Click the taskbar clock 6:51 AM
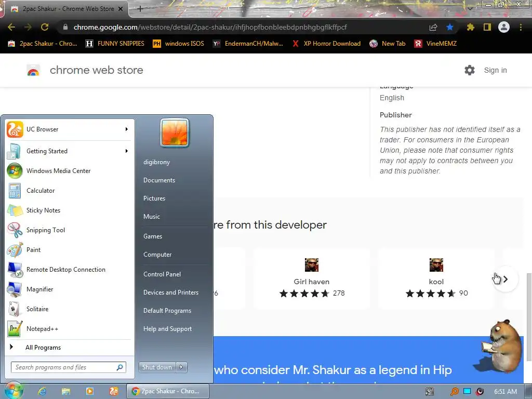The width and height of the screenshot is (532, 399). pos(506,392)
